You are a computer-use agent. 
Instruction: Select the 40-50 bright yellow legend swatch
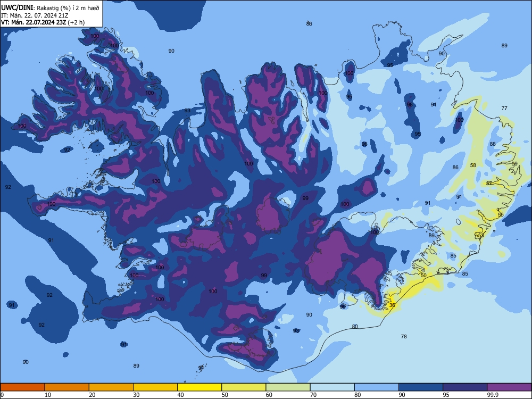click(x=199, y=387)
